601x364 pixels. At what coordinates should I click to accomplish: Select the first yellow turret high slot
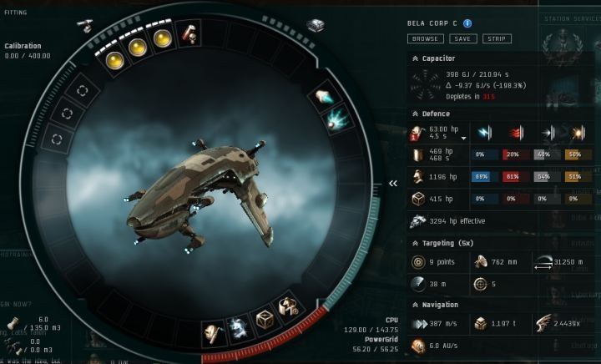pos(115,61)
